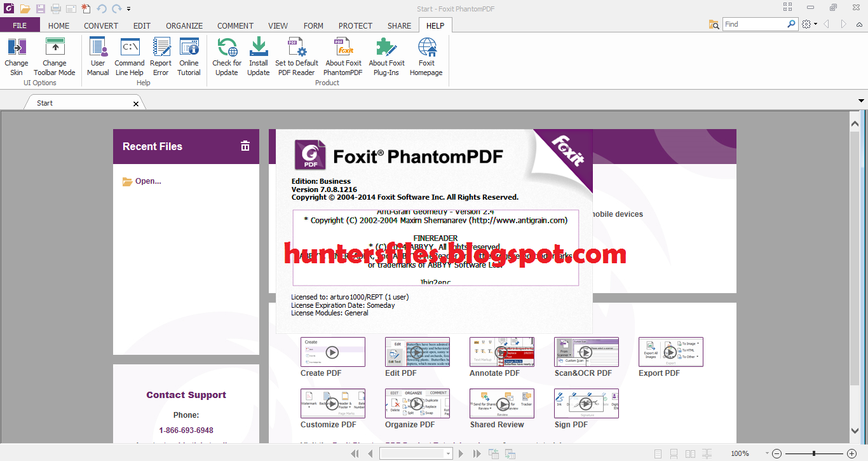Image resolution: width=868 pixels, height=461 pixels.
Task: Click the Open... link in Recent Files
Action: pos(148,181)
